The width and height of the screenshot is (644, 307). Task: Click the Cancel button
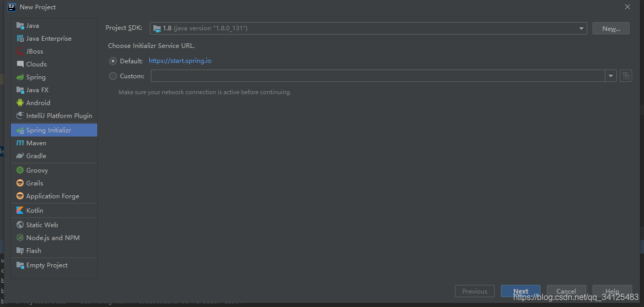click(566, 291)
